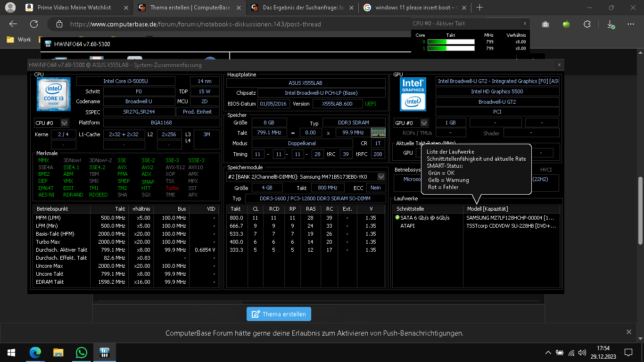Click the screenshot camera icon in toolbar

point(545,24)
